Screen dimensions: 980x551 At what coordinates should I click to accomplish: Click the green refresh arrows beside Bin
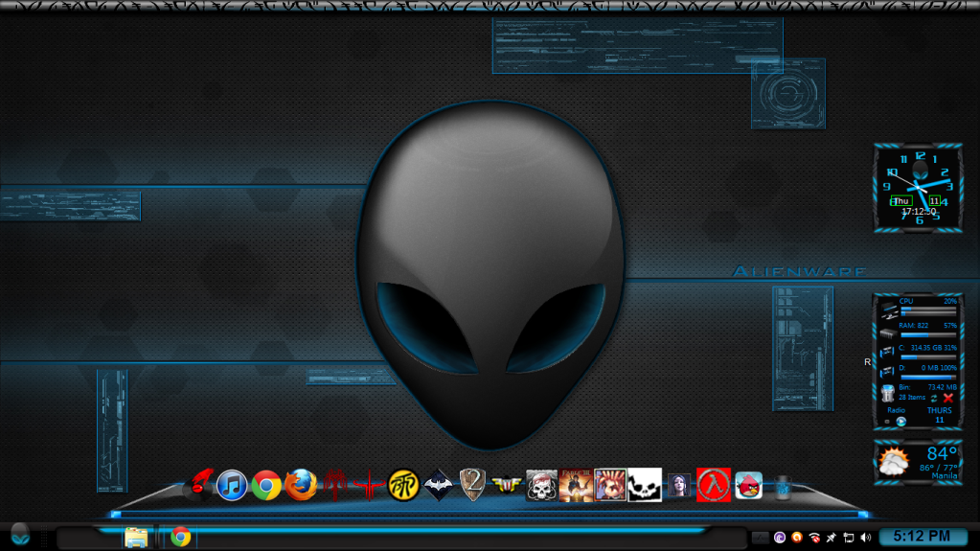pyautogui.click(x=934, y=398)
